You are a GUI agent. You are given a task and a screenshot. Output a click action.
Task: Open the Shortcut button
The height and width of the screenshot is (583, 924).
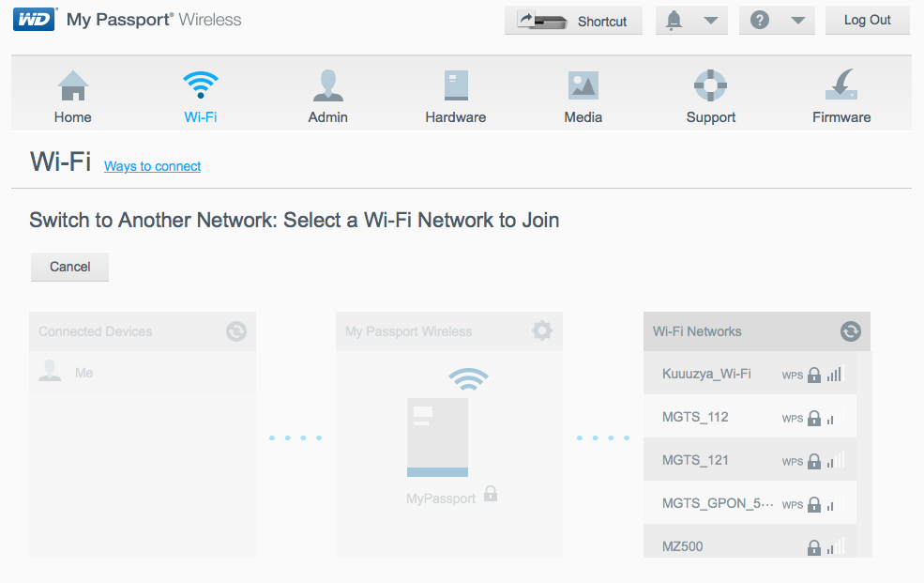click(x=573, y=21)
